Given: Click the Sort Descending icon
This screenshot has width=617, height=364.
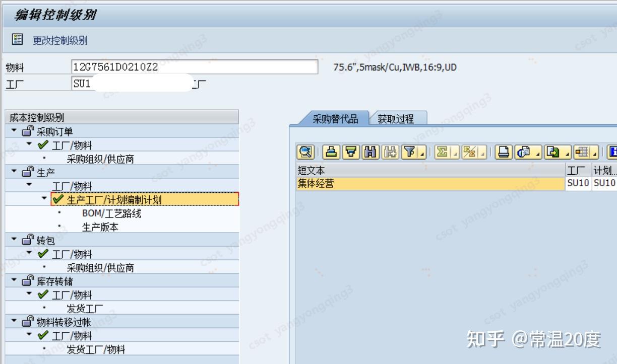Looking at the screenshot, I should (351, 152).
